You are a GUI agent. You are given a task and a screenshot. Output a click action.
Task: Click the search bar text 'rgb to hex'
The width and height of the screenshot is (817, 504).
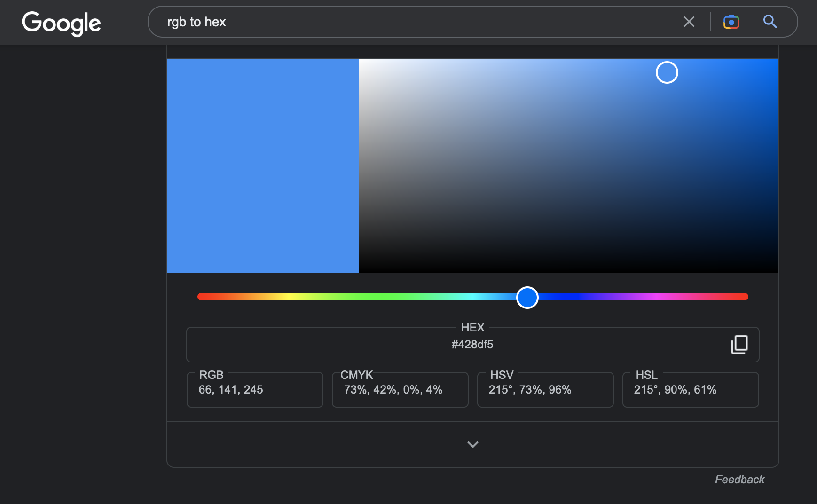[196, 22]
